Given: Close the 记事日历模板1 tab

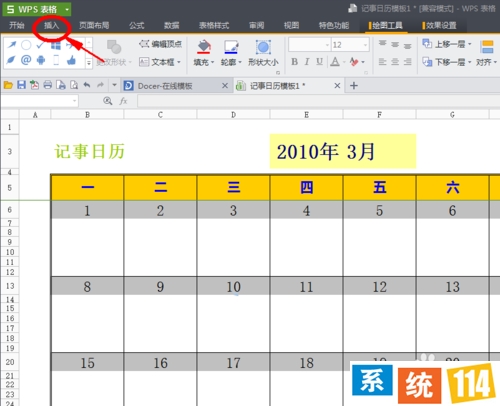Looking at the screenshot, I should tap(337, 86).
